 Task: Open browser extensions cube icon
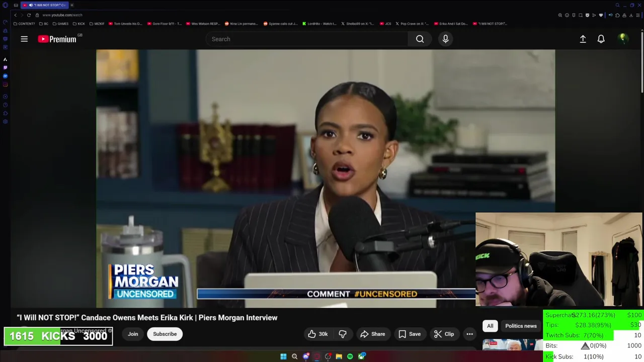[617, 15]
